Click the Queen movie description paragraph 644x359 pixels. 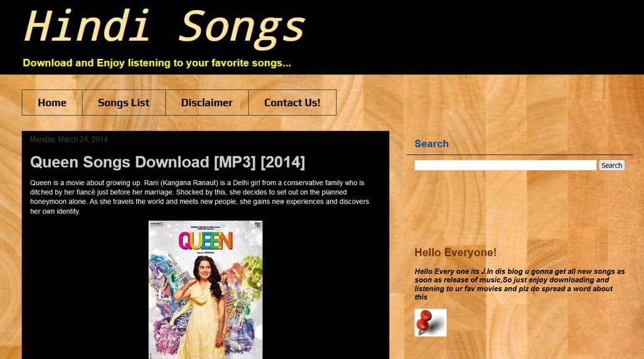point(200,197)
